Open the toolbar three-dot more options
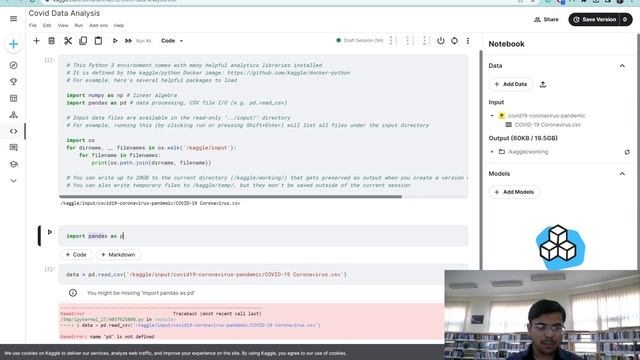The width and height of the screenshot is (640, 360). pos(468,41)
